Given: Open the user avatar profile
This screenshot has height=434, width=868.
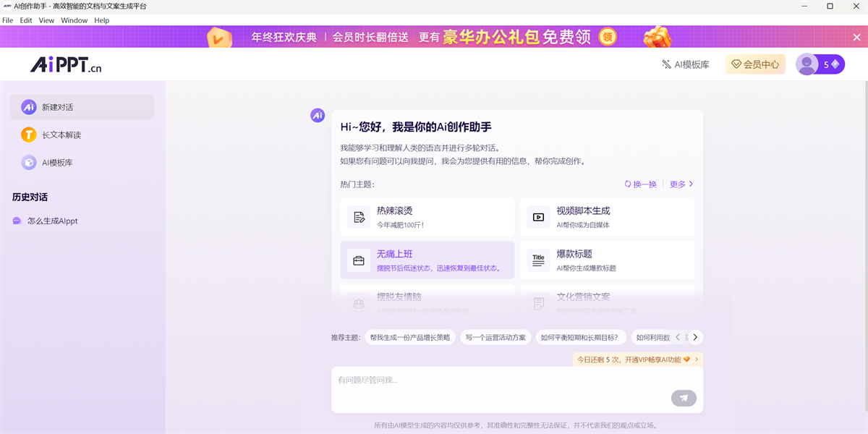Looking at the screenshot, I should 807,64.
